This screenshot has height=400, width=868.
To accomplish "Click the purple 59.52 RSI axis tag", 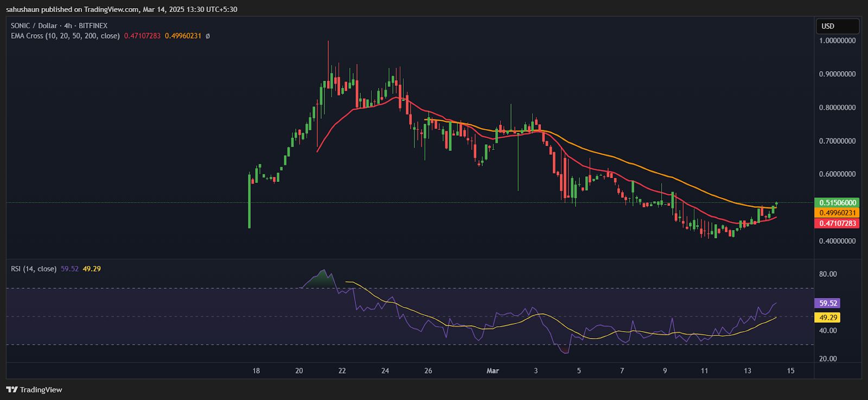I will 828,303.
